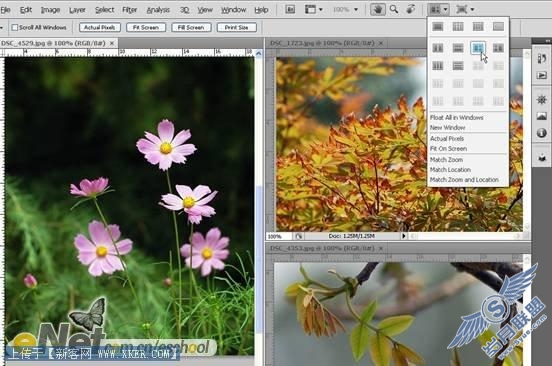Screen dimensions: 552x366
Task: Open the Navigator ship-wheel panel icon
Action: (541, 100)
